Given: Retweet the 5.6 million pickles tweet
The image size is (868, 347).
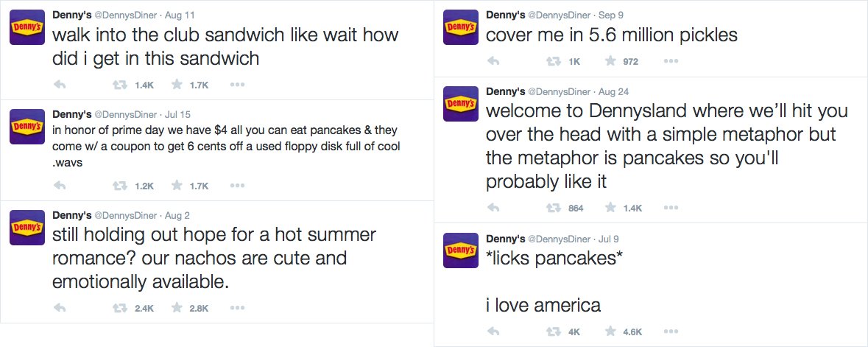Looking at the screenshot, I should point(550,61).
